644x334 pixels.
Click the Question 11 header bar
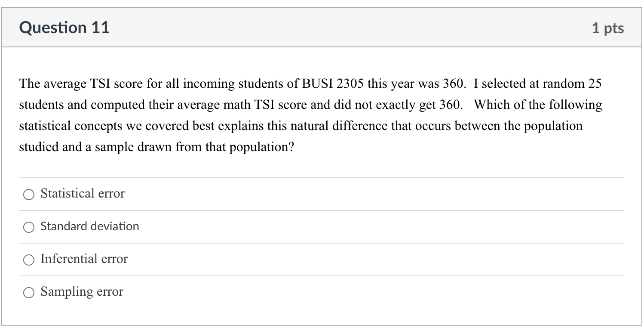[x=322, y=27]
